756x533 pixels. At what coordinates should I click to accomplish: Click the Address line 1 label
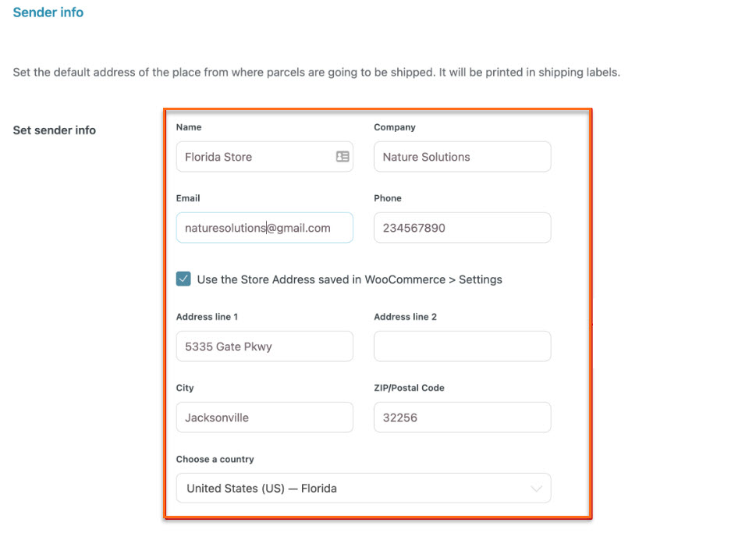[207, 317]
